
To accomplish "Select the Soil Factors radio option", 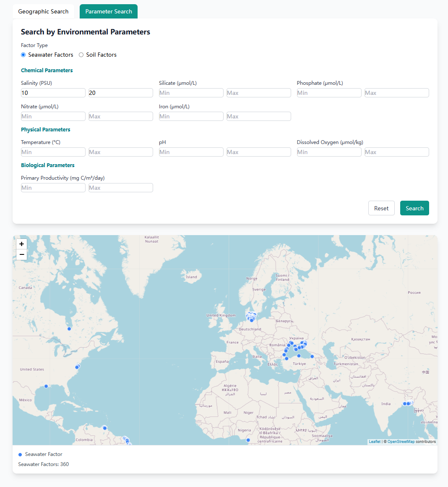I will (x=81, y=55).
